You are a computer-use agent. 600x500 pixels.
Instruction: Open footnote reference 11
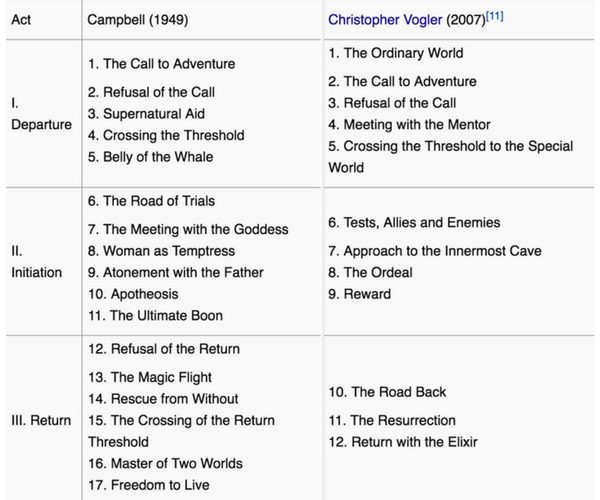click(494, 16)
